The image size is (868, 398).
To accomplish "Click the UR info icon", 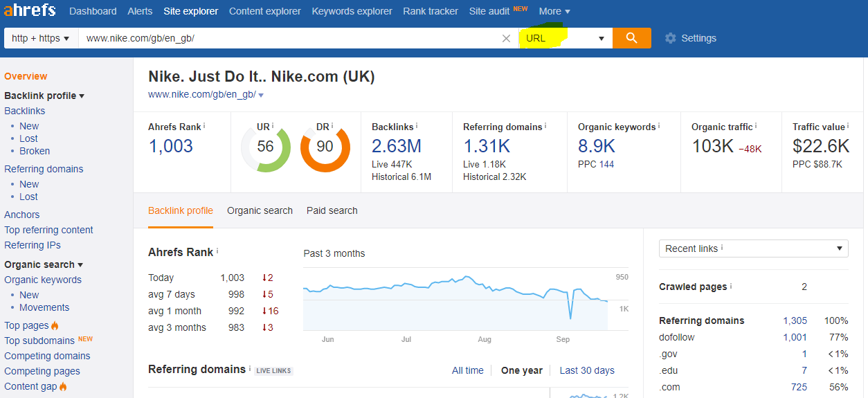I will pyautogui.click(x=273, y=126).
